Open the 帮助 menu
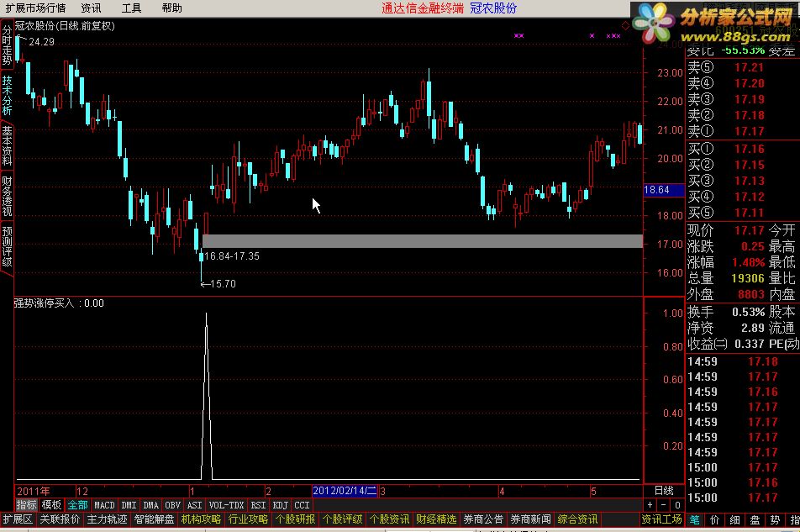The width and height of the screenshot is (800, 532). click(171, 8)
